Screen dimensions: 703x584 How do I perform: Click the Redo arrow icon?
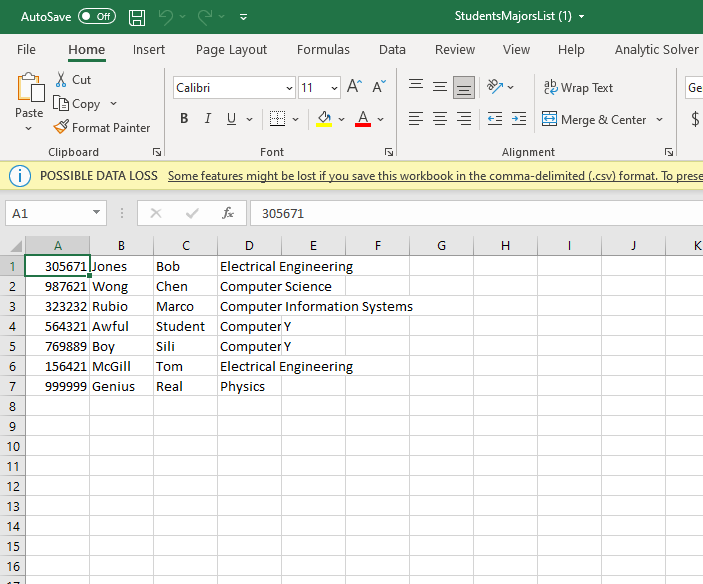205,17
